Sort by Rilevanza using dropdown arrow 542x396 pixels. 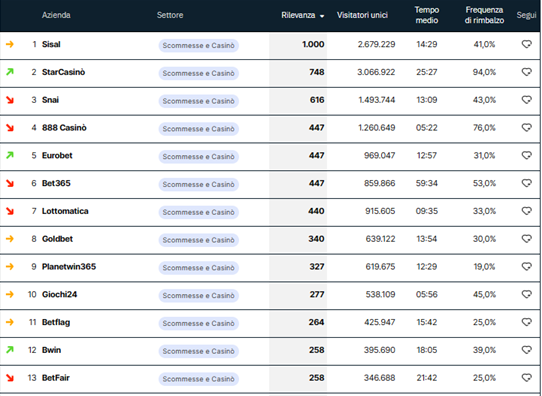322,16
